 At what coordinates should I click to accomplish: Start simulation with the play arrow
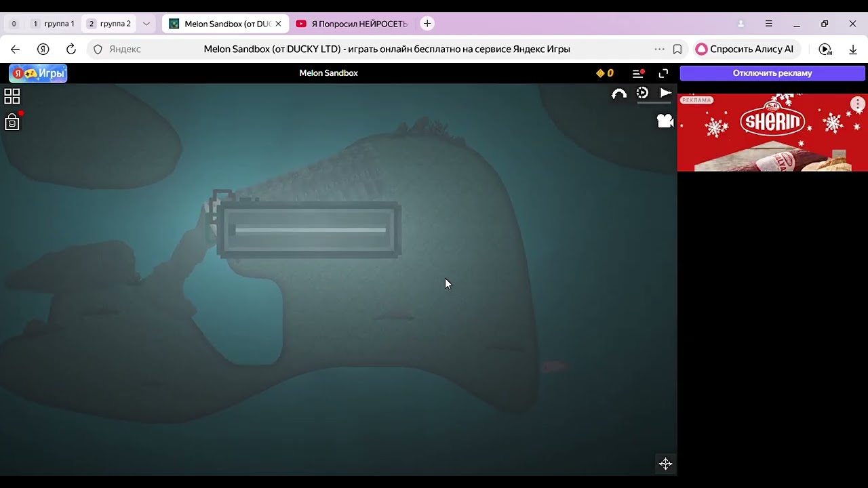(666, 93)
